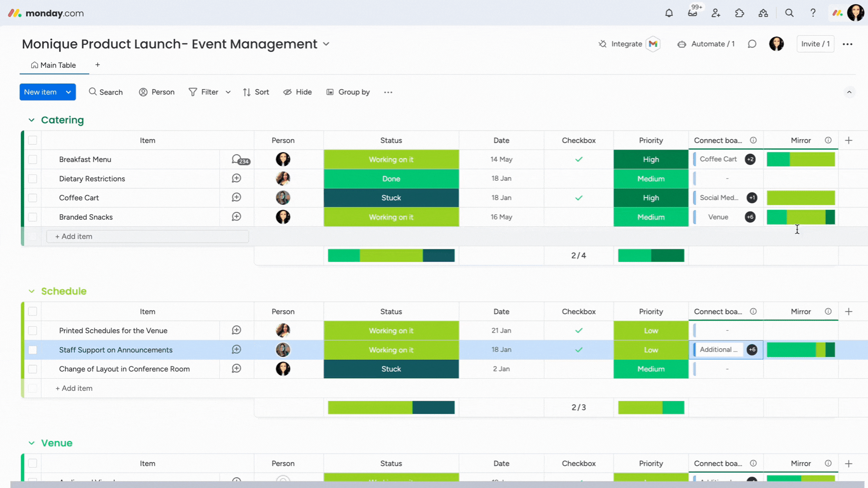This screenshot has height=488, width=868.
Task: Open the help question mark icon
Action: (813, 13)
